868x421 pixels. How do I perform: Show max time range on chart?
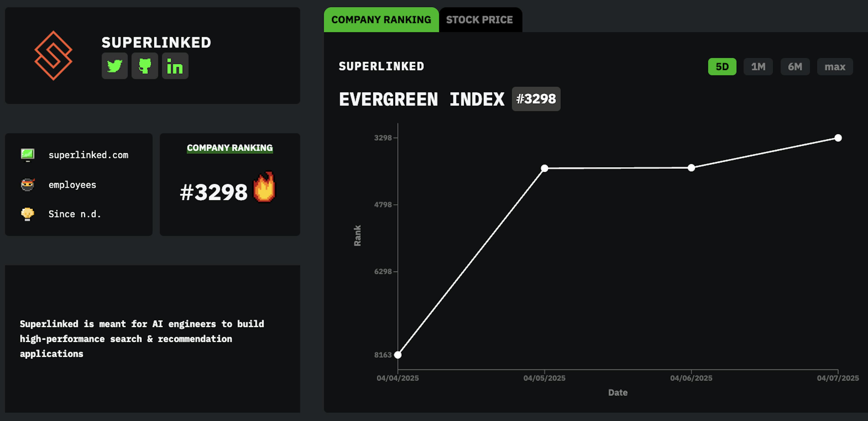click(835, 67)
